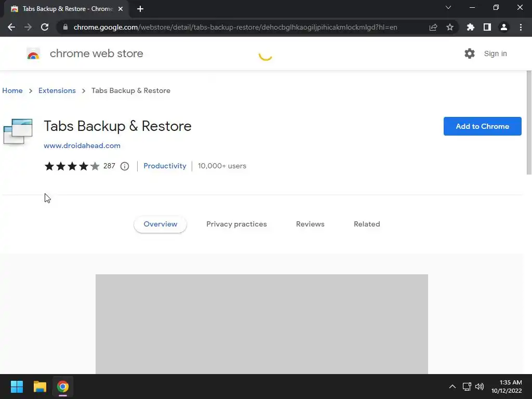Show rating info icon next to 287
532x399 pixels.
coord(125,166)
